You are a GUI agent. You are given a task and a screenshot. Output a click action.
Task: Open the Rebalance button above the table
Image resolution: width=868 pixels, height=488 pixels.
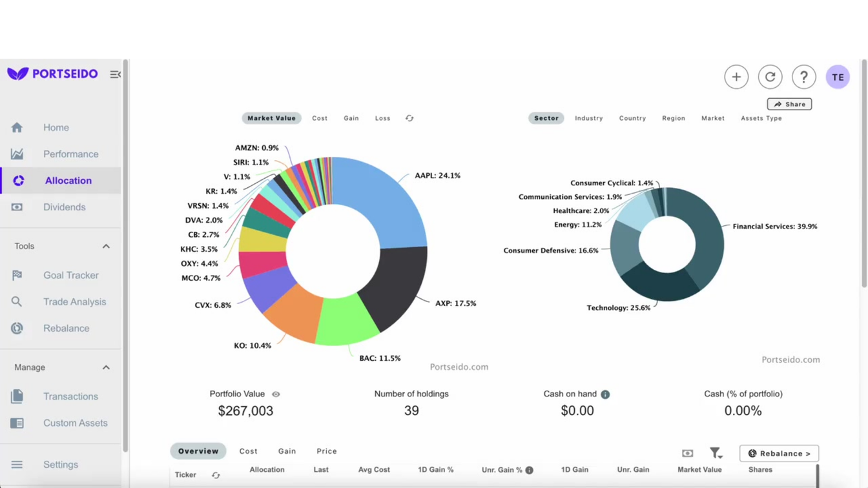(779, 453)
